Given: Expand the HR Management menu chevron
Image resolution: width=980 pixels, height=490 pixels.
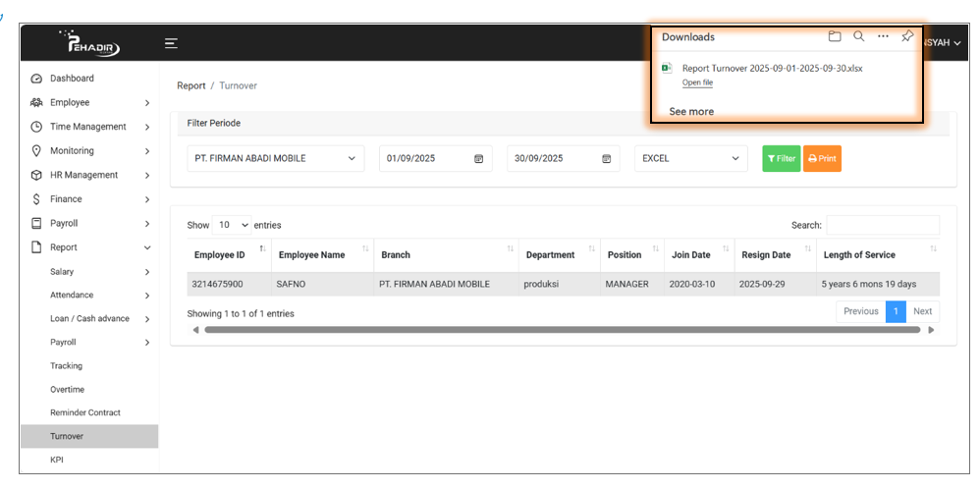Looking at the screenshot, I should (147, 176).
